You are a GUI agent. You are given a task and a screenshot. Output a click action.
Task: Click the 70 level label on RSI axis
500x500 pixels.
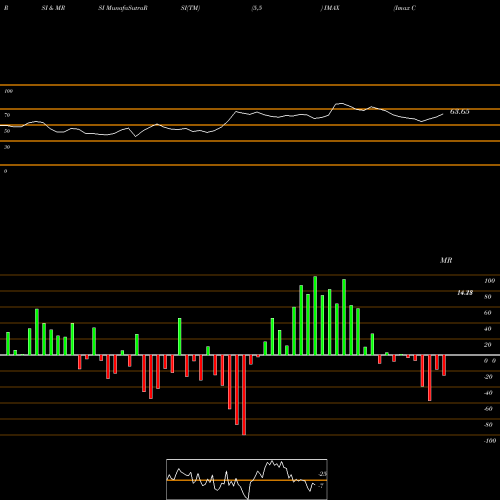click(x=7, y=115)
